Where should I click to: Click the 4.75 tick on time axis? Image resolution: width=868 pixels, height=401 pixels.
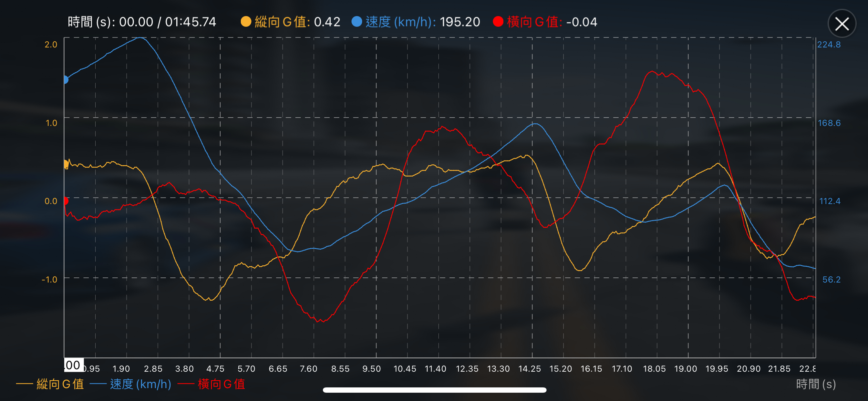click(x=215, y=369)
